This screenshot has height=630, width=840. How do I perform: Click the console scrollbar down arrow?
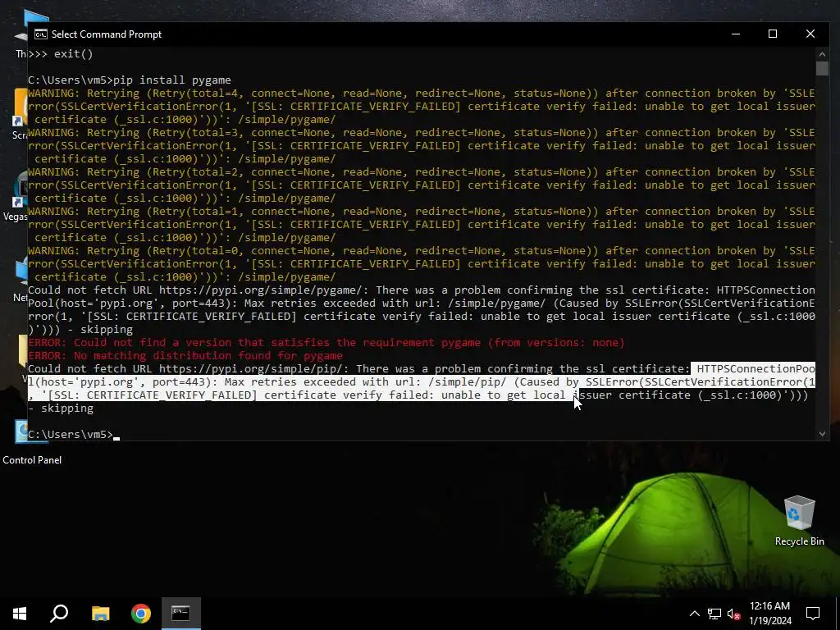822,434
